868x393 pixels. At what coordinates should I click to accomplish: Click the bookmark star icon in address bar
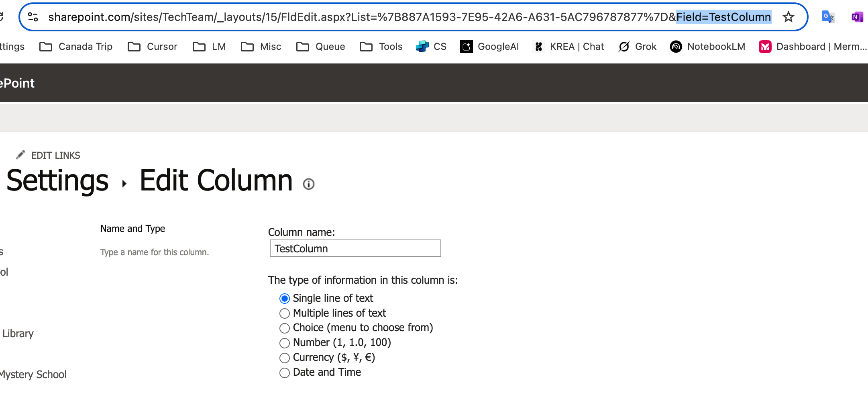(789, 17)
